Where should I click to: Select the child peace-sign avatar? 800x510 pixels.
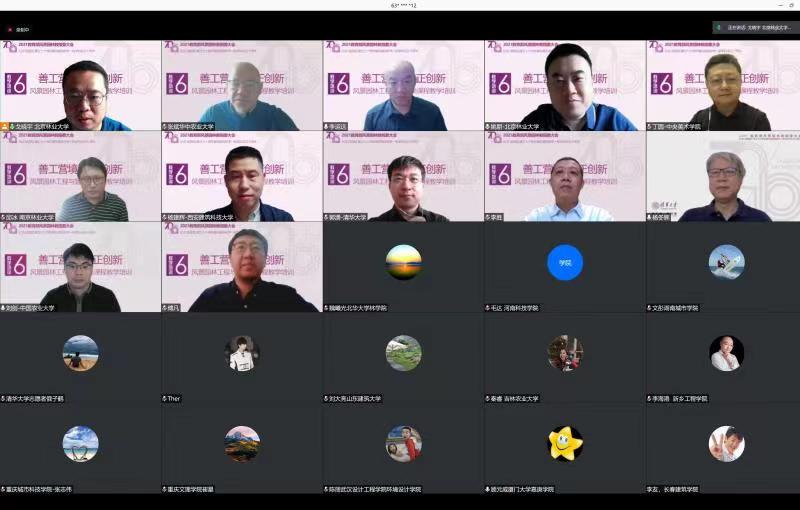pyautogui.click(x=726, y=443)
